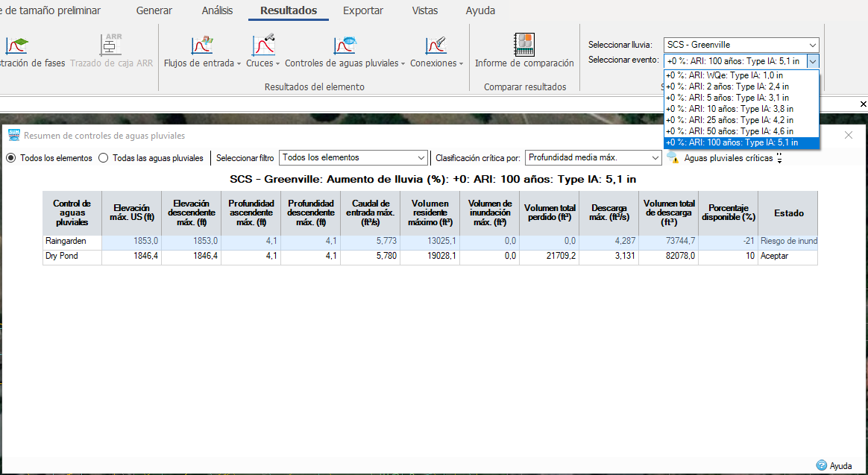Choose the ARI 2 años 2,4 in event
The image size is (868, 475).
coord(741,86)
